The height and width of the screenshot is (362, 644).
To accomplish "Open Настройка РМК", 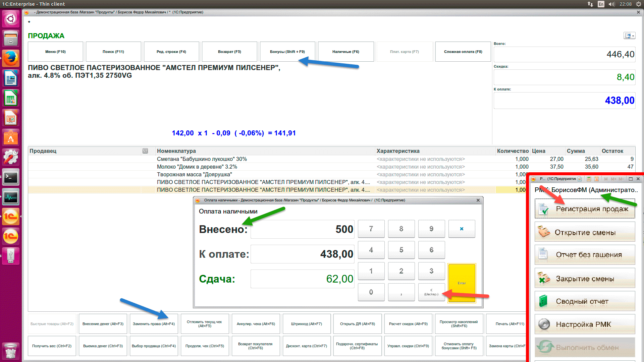I will pos(585,324).
